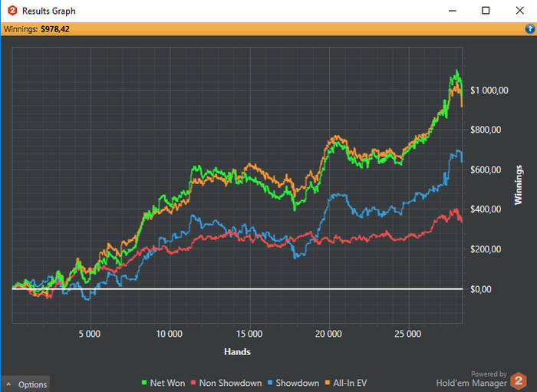The height and width of the screenshot is (392, 537).
Task: Click the orange All-In EV legend swatch
Action: (328, 383)
